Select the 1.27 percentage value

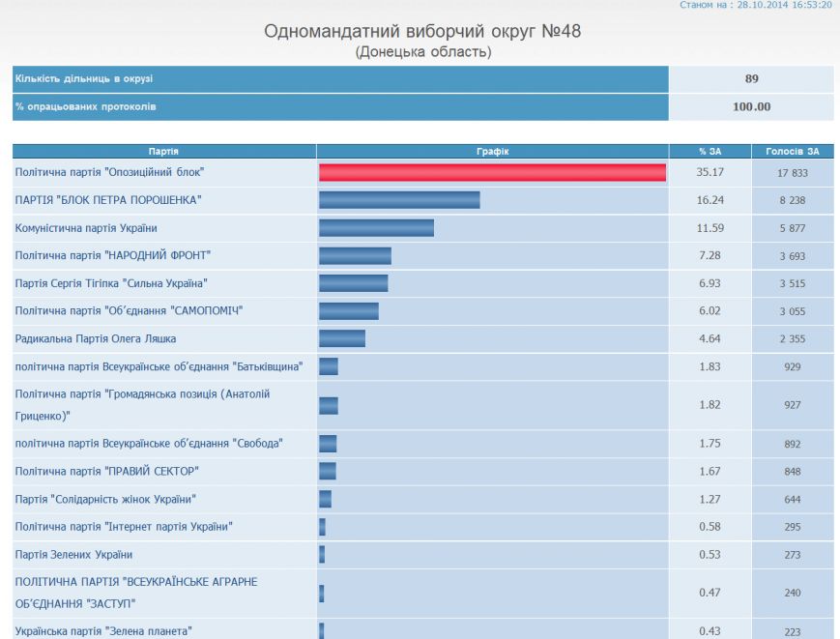710,499
